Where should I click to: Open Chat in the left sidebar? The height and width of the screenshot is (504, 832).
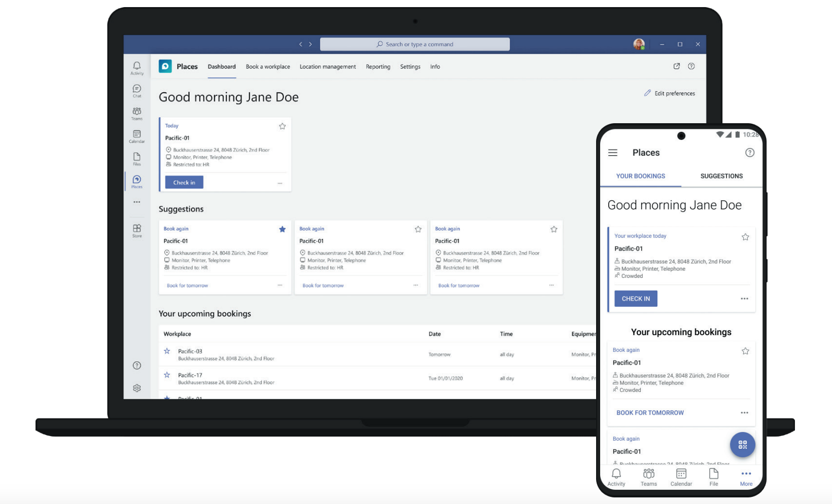point(137,91)
